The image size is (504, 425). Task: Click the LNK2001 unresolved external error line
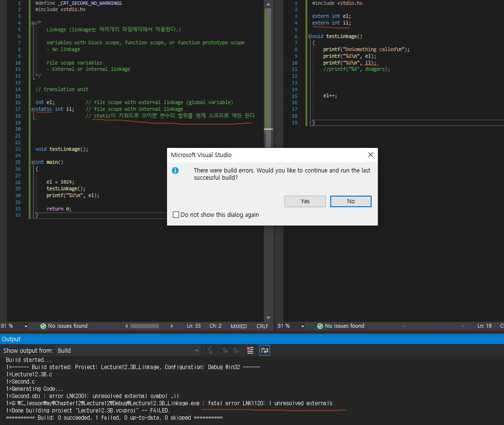(92, 396)
